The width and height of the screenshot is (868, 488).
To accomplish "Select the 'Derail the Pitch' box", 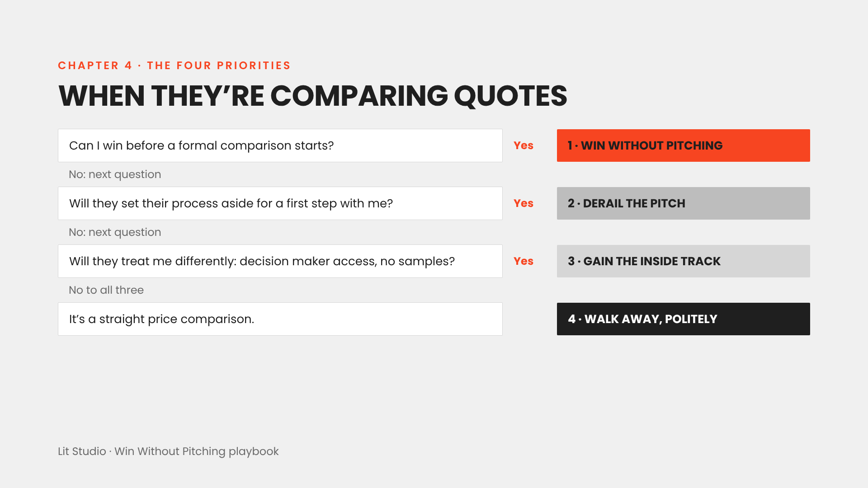I will [683, 203].
